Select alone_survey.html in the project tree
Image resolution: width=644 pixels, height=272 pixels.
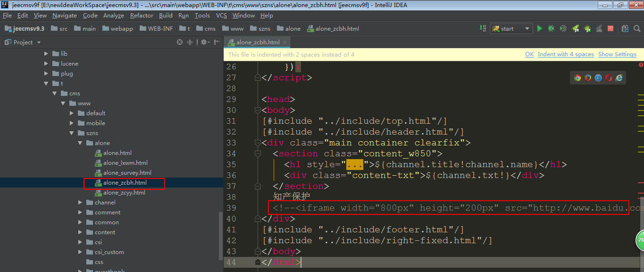123,173
